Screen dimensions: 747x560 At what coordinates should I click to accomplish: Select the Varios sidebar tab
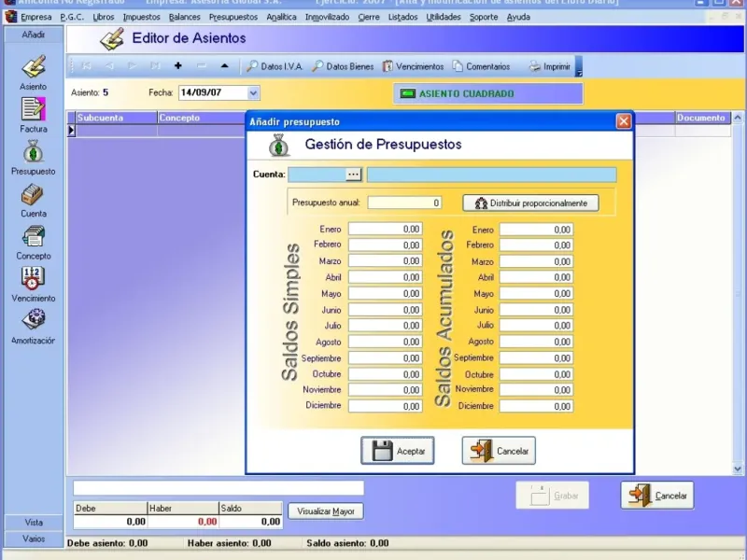click(34, 539)
